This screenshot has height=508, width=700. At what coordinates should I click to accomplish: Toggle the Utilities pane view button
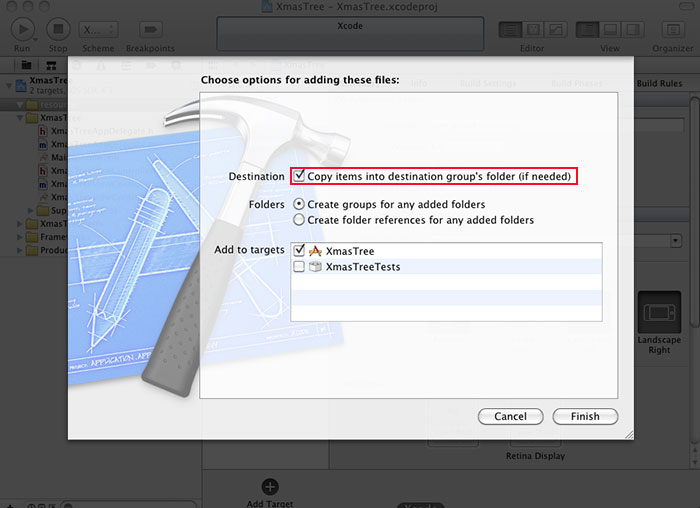(633, 30)
